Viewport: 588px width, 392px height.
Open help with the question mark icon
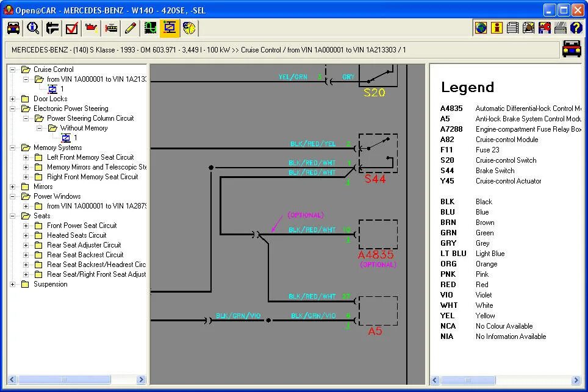[576, 27]
